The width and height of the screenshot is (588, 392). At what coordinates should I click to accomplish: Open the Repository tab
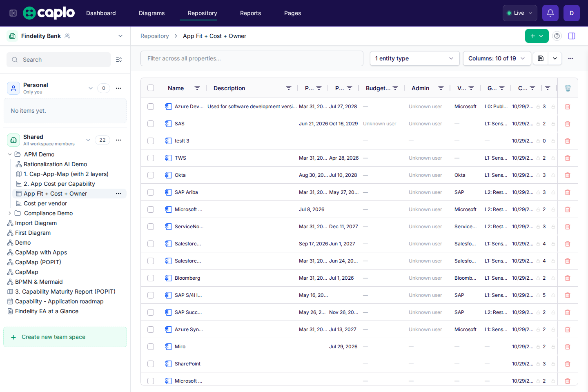(x=203, y=13)
